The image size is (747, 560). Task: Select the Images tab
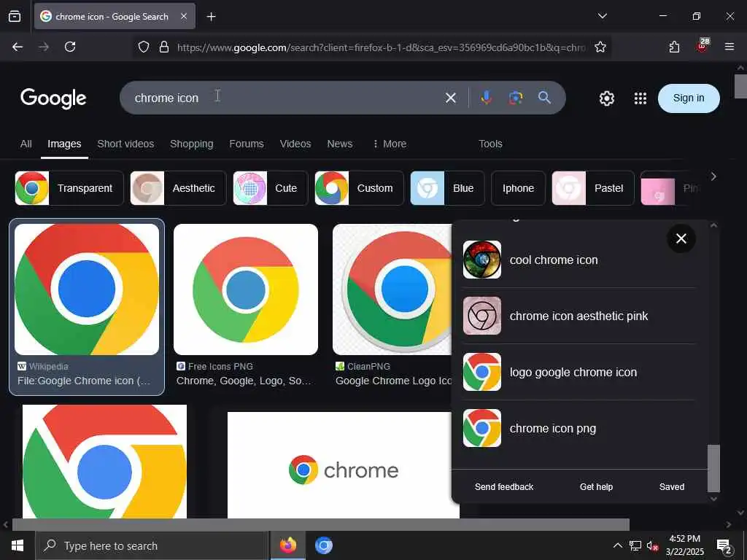point(64,144)
